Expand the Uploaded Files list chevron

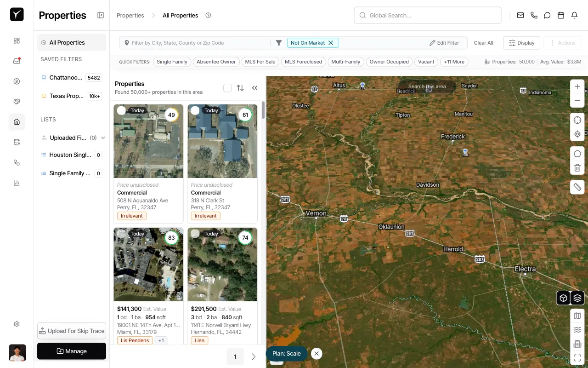coord(103,138)
